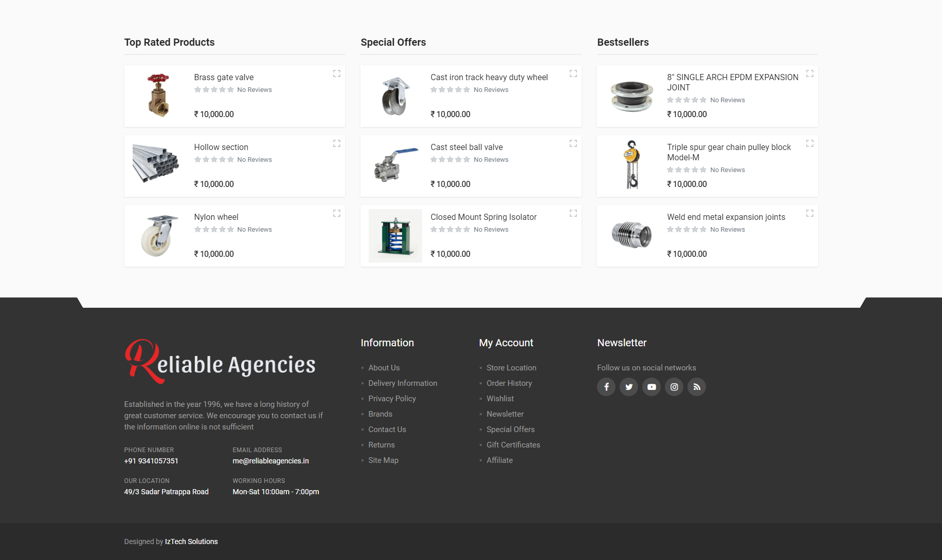Open Brands link in footer
Screen dimensions: 942x560
[x=380, y=414]
